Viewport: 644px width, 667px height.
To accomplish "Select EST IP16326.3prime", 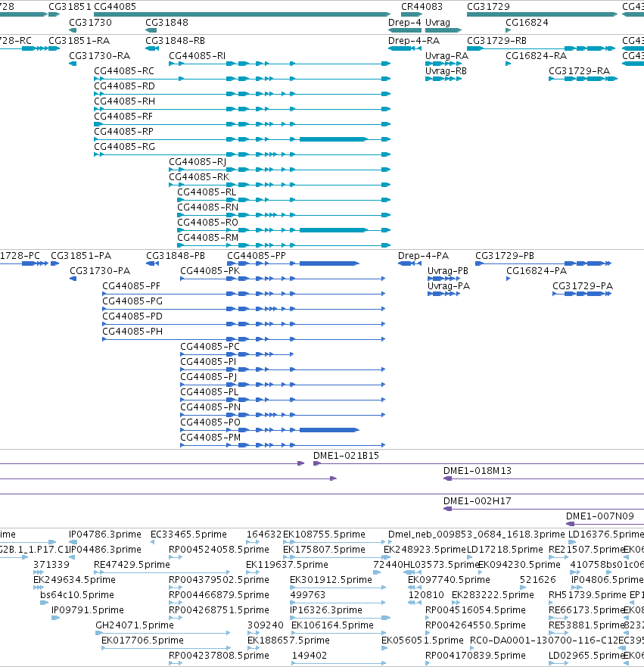I will [x=340, y=618].
